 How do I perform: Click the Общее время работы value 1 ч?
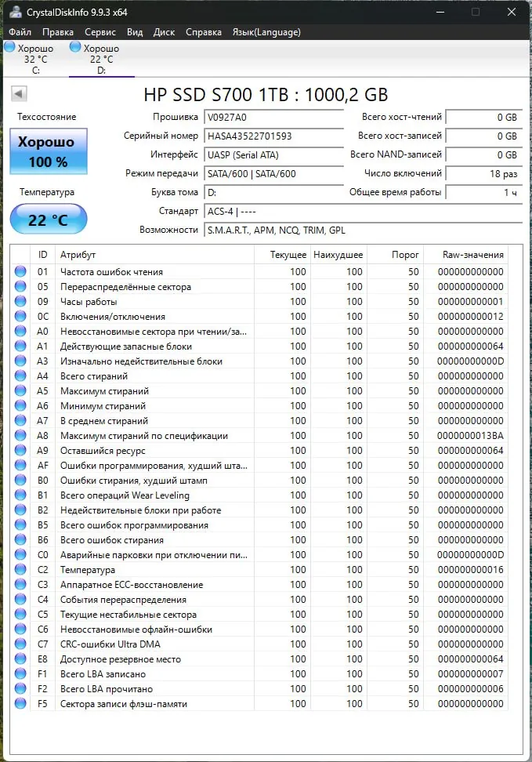coord(484,192)
